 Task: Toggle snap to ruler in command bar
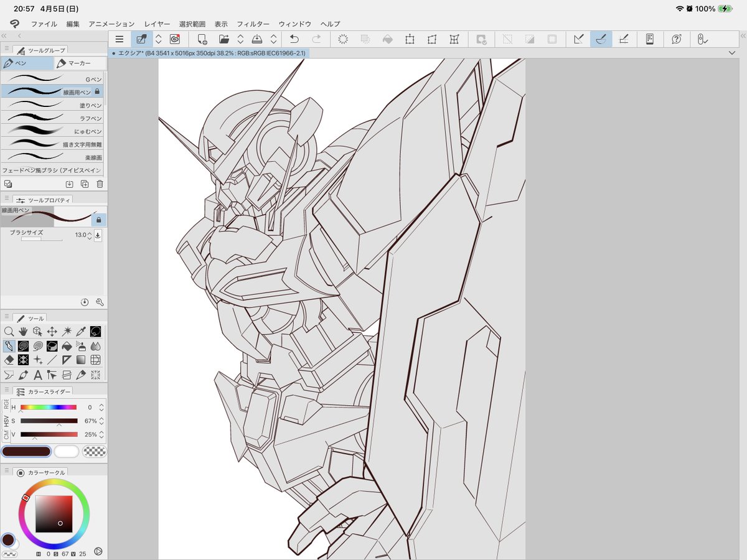579,39
